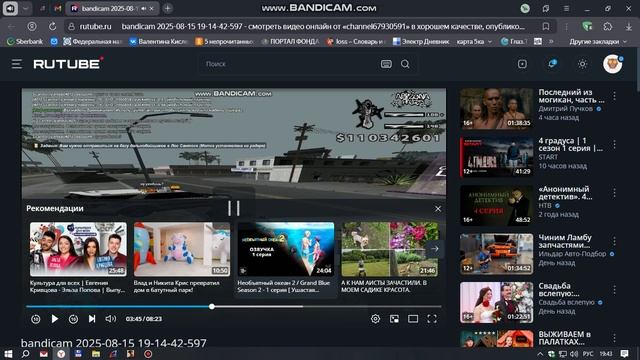The image size is (640, 360).
Task: Skip forward 10 seconds in the player
Action: [73, 319]
